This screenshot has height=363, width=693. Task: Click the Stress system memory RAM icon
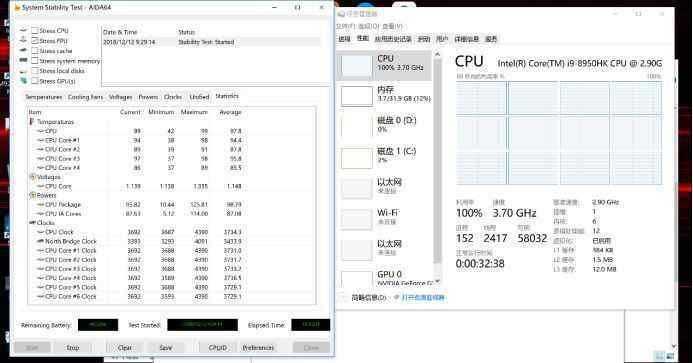[x=23, y=61]
